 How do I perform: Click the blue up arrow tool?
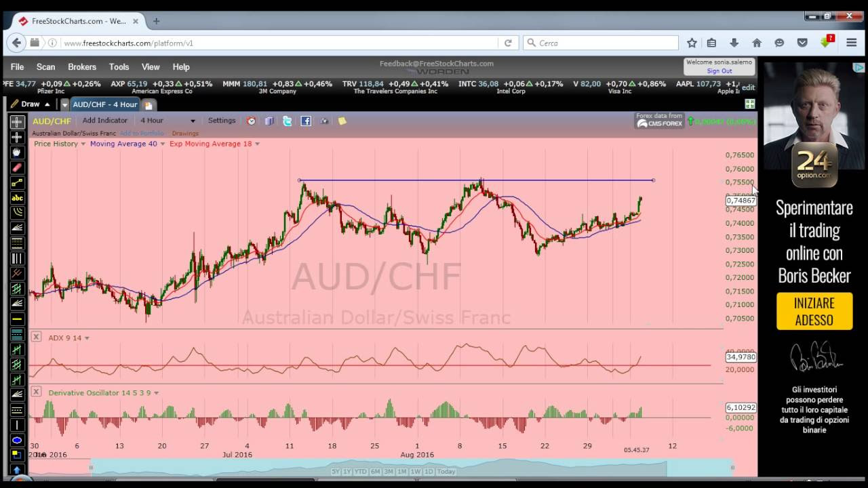(x=17, y=470)
